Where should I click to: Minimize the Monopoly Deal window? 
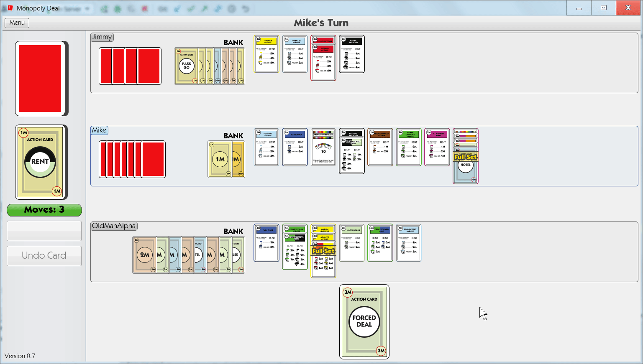point(579,8)
